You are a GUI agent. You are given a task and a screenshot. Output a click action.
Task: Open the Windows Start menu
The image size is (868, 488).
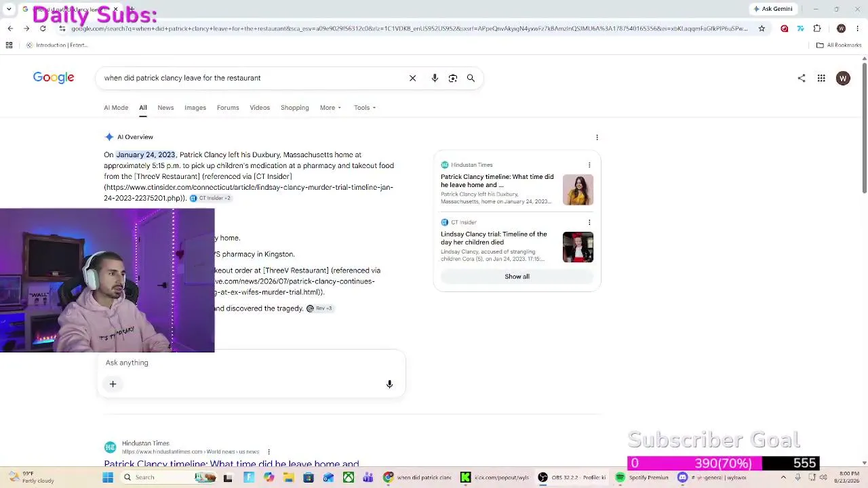[x=108, y=477]
